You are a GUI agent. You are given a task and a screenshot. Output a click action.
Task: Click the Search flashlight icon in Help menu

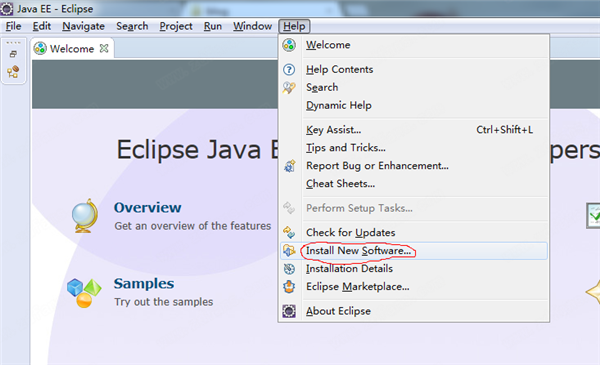point(289,88)
